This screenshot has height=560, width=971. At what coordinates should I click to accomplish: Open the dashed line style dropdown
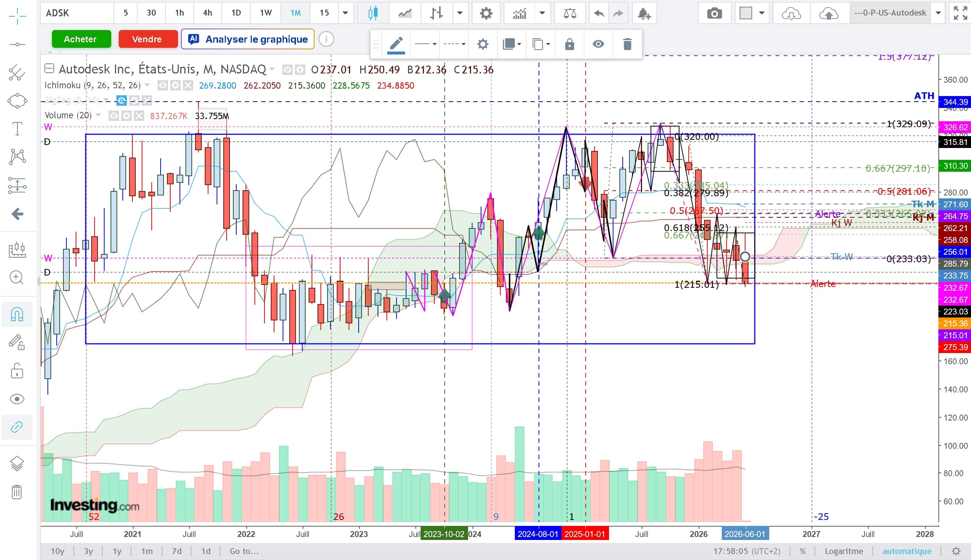(x=454, y=44)
